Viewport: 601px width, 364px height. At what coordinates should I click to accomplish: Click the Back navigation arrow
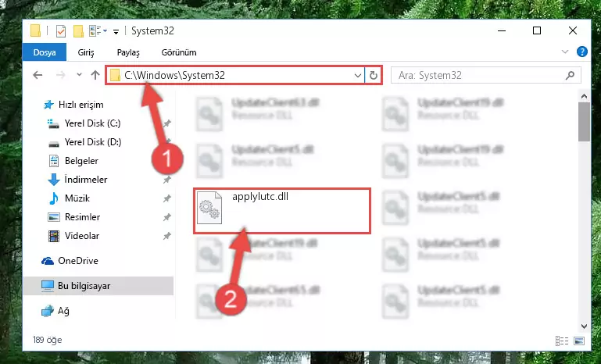(38, 75)
